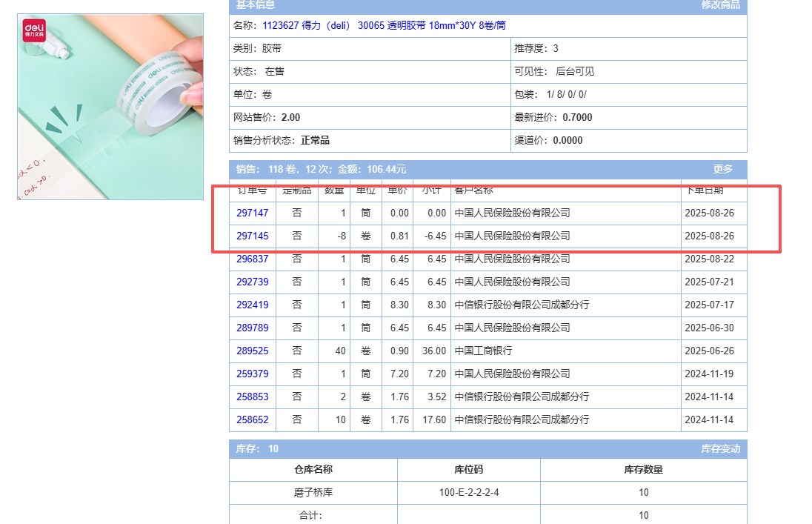
Task: Open order 289525
Action: tap(253, 351)
